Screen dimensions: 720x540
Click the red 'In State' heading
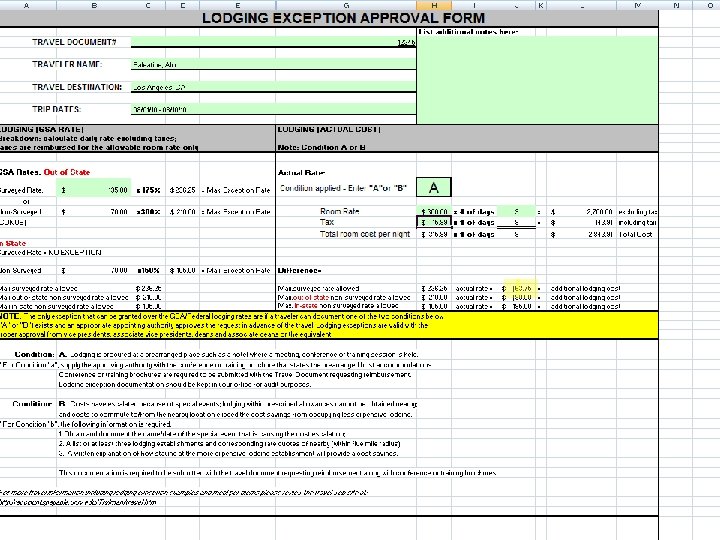pos(13,243)
